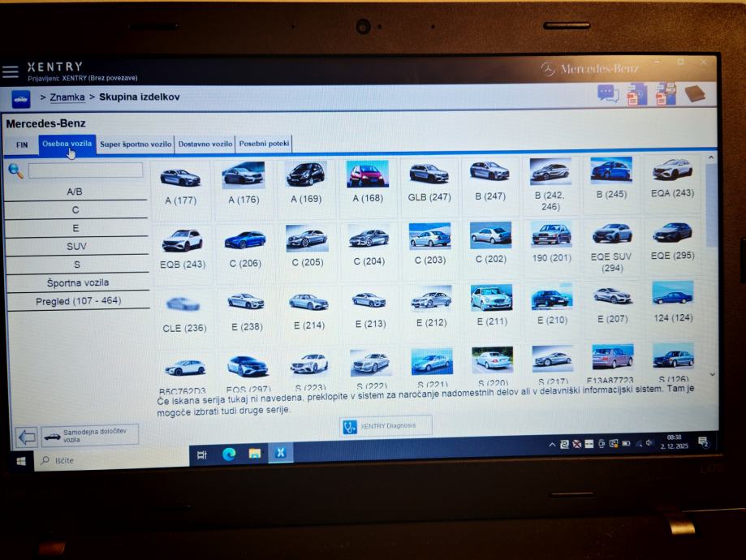Choose the E (214) model series
Viewport: 746px width, 560px height.
click(x=308, y=311)
